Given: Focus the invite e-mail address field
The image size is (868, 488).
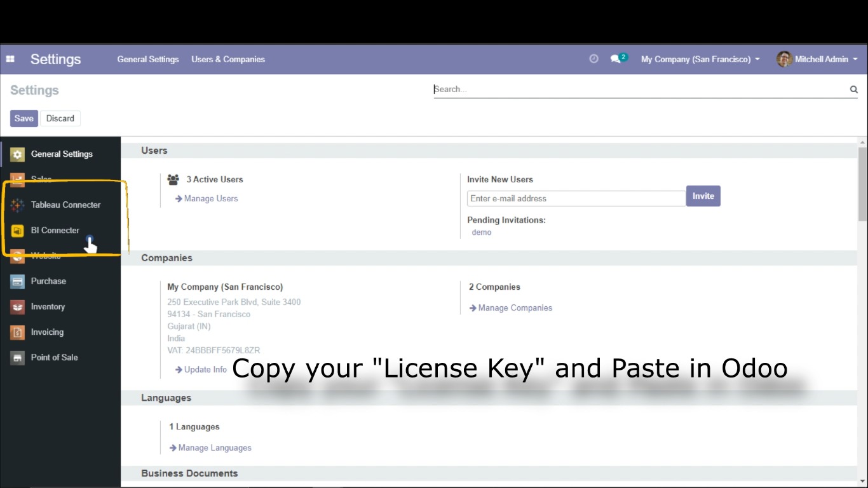Looking at the screenshot, I should [576, 198].
